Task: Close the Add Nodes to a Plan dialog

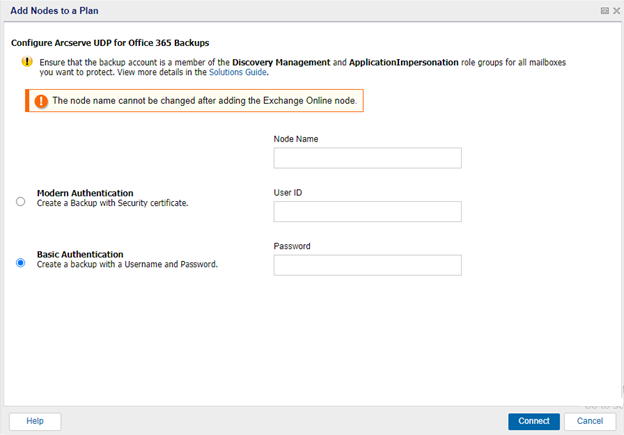Action: click(x=616, y=11)
